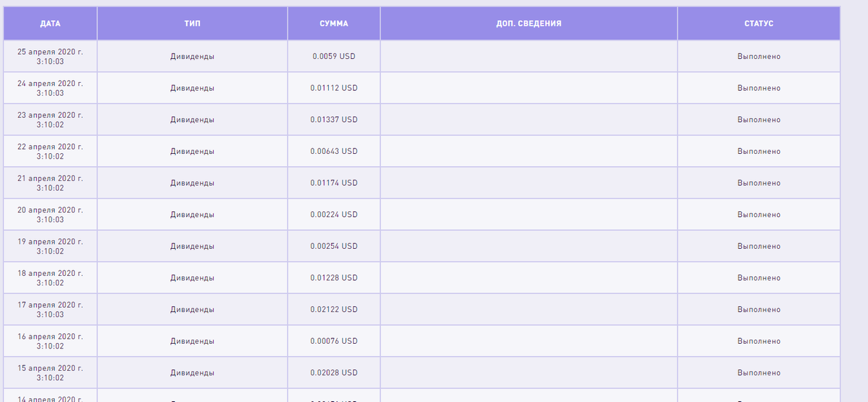Select the 0.02028 USD amount
The image size is (868, 402).
[x=334, y=373]
